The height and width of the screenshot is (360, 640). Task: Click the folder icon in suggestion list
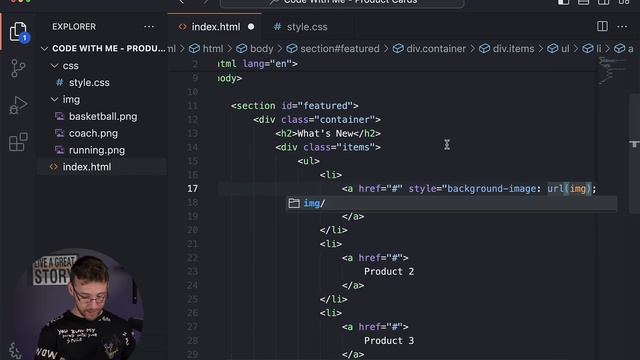pyautogui.click(x=294, y=203)
